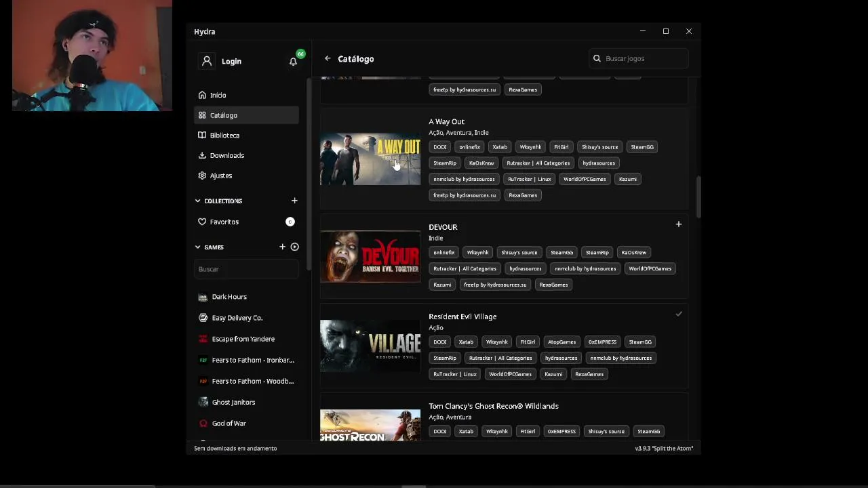Select FitGirl tag under A Way Out
Image resolution: width=868 pixels, height=488 pixels.
[x=561, y=147]
